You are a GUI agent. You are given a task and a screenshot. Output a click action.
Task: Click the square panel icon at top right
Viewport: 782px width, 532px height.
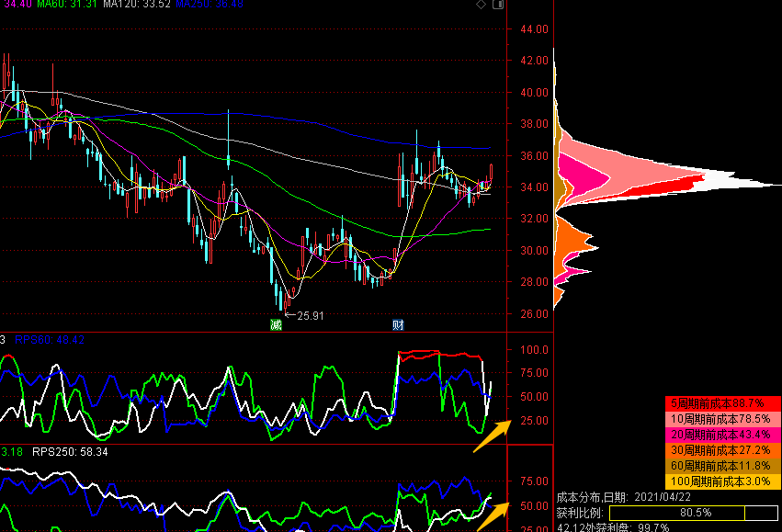498,6
